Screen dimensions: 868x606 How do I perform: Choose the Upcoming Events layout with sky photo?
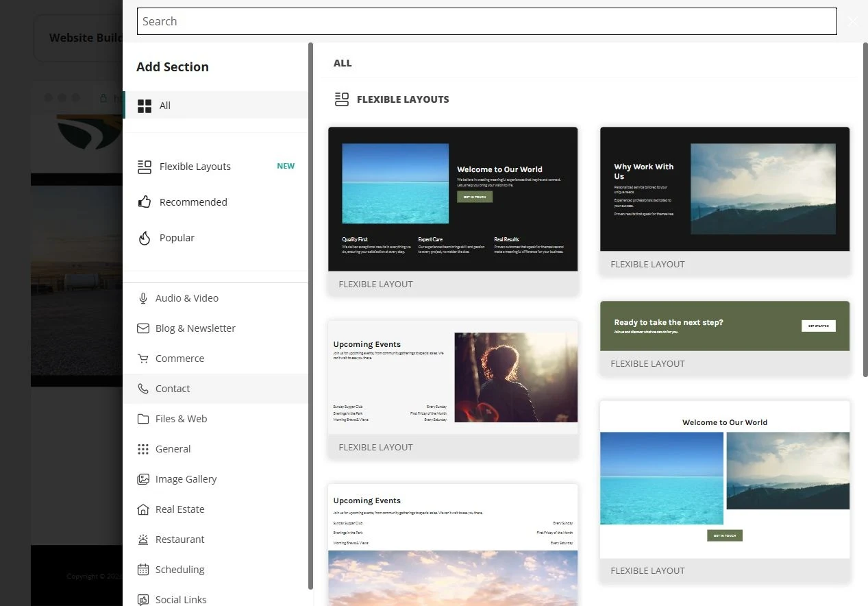(x=453, y=545)
